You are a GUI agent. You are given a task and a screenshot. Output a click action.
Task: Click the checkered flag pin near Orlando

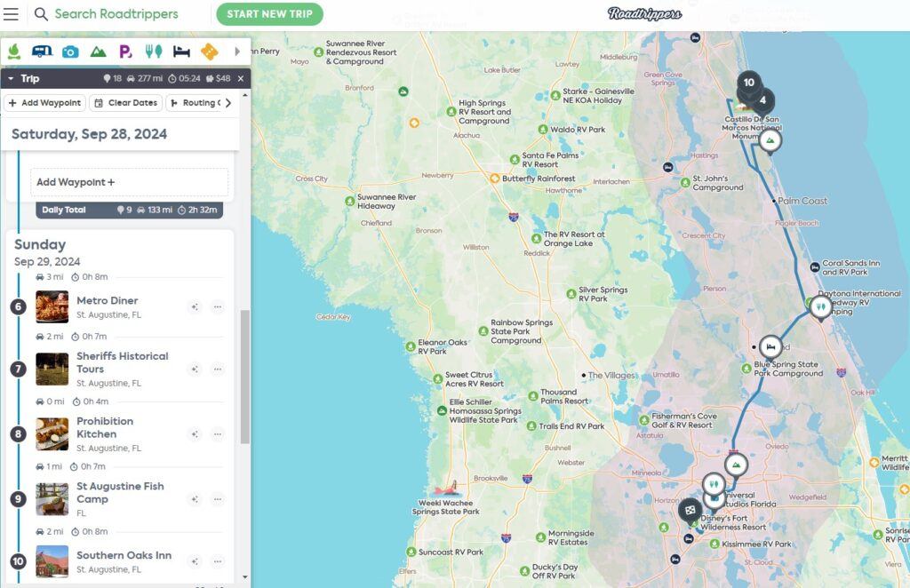tap(690, 511)
